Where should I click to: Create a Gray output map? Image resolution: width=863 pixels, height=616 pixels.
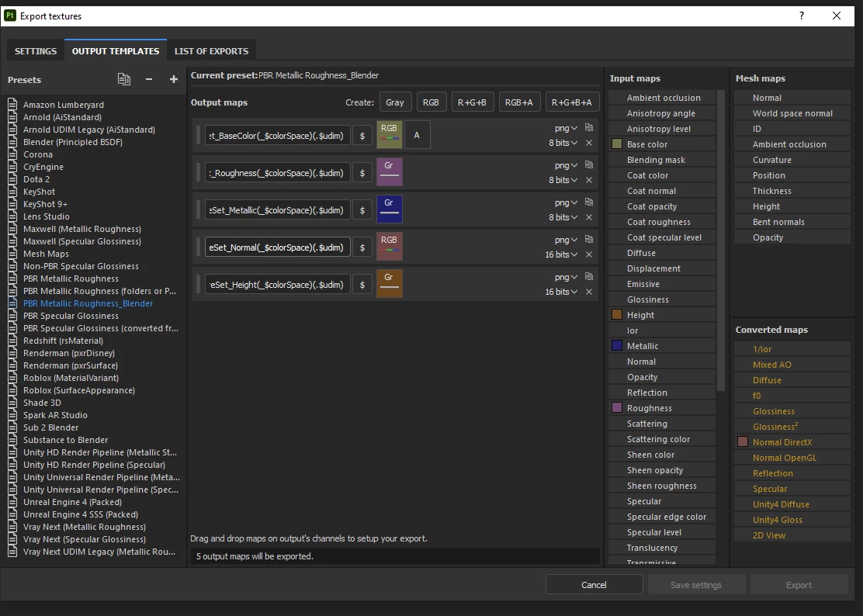coord(394,102)
